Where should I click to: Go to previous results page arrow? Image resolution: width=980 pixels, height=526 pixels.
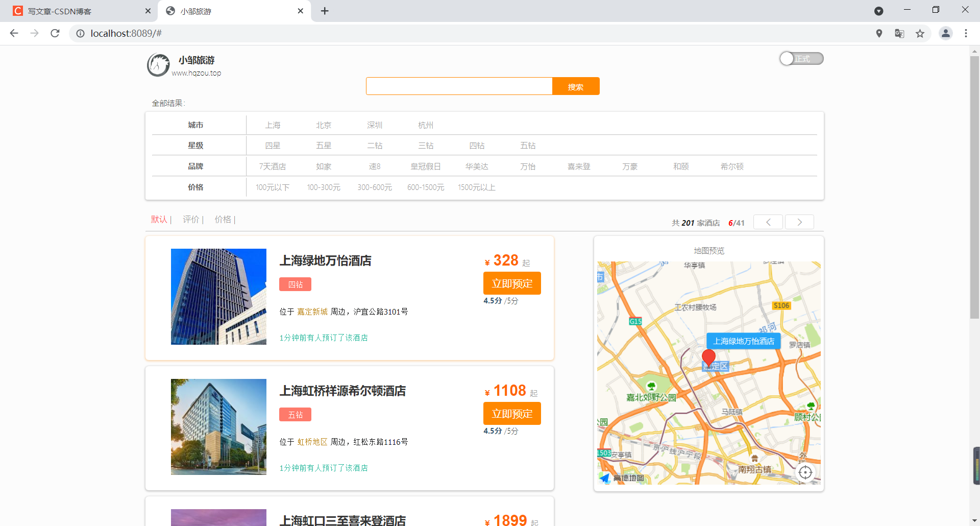768,222
